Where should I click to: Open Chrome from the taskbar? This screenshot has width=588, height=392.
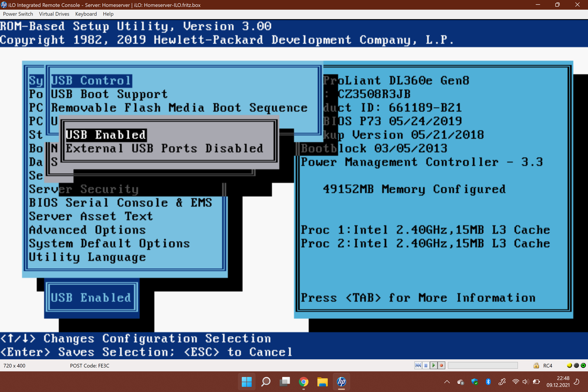pos(303,382)
